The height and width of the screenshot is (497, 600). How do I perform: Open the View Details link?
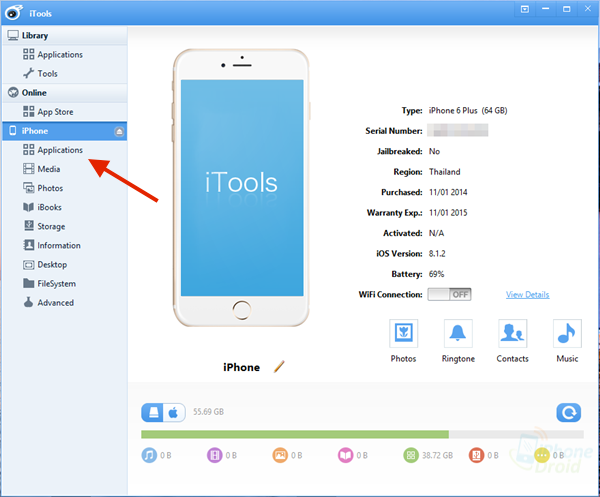tap(528, 295)
